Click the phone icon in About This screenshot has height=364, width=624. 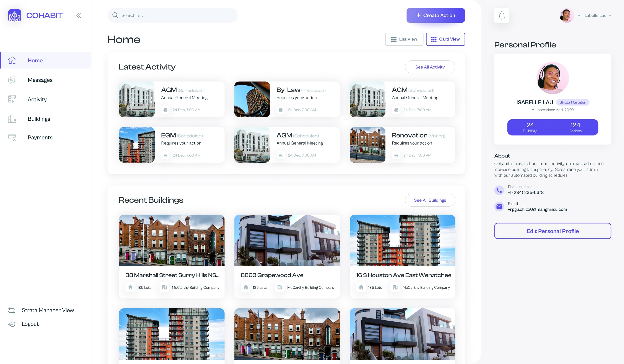click(499, 190)
